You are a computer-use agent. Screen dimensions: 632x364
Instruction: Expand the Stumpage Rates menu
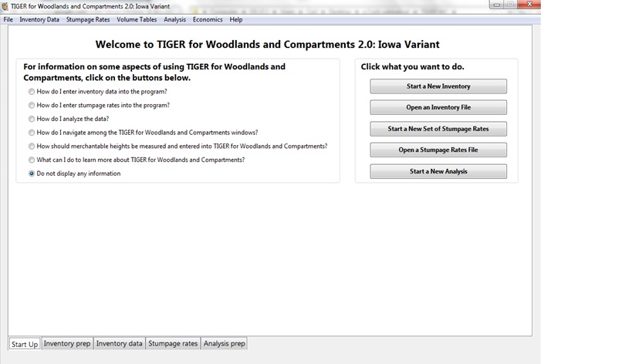87,19
